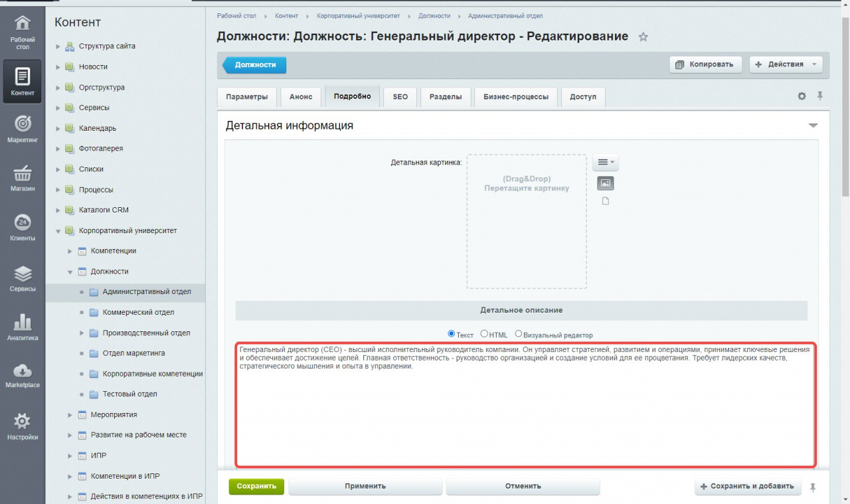The height and width of the screenshot is (504, 850).
Task: Click the ИПР list icon
Action: [x=82, y=456]
